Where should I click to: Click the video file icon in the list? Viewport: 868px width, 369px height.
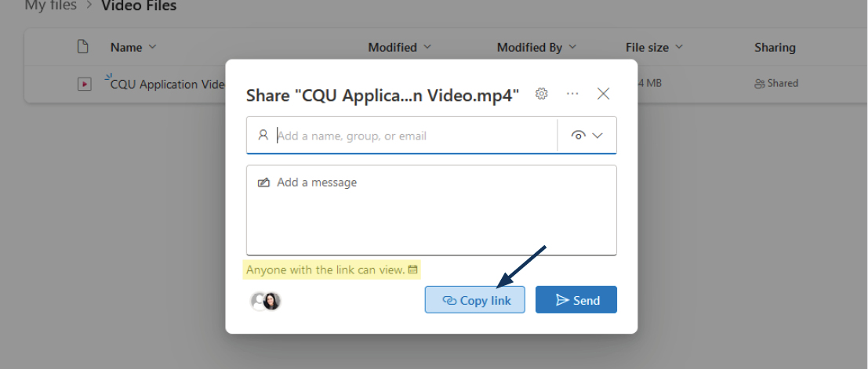[x=84, y=84]
